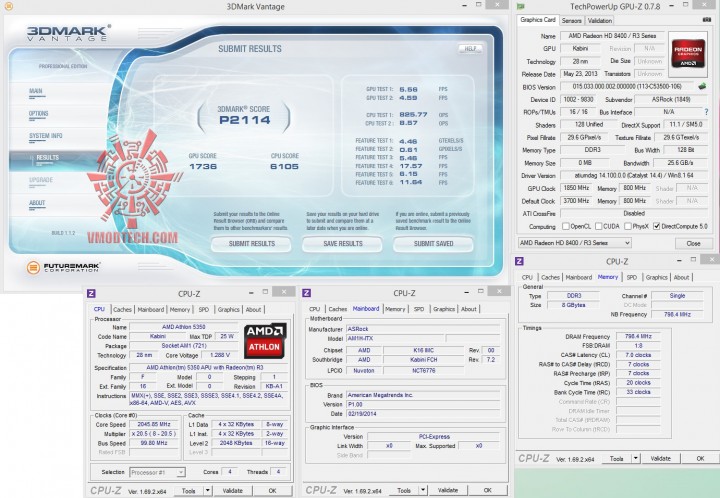The image size is (720, 498).
Task: Expand Tools arrow in CPU-Z Mainboard window
Action: point(423,490)
